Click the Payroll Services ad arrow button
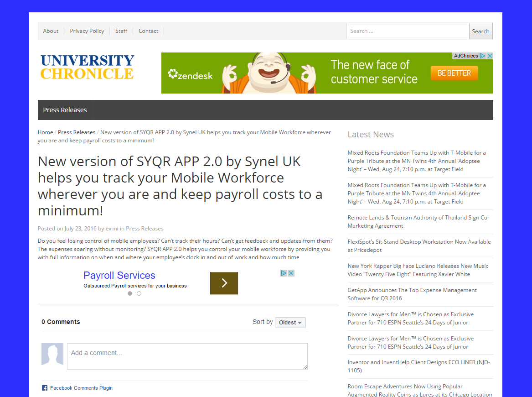 click(224, 283)
